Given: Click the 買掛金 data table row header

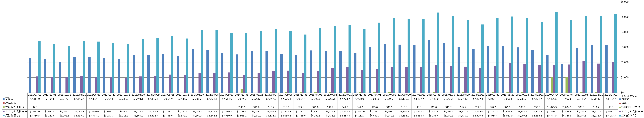Looking at the screenshot, I should coord(8,99).
